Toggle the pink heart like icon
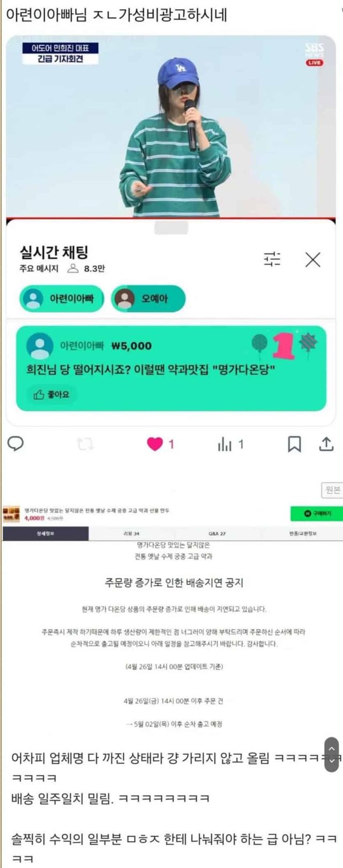The width and height of the screenshot is (343, 868). click(155, 444)
